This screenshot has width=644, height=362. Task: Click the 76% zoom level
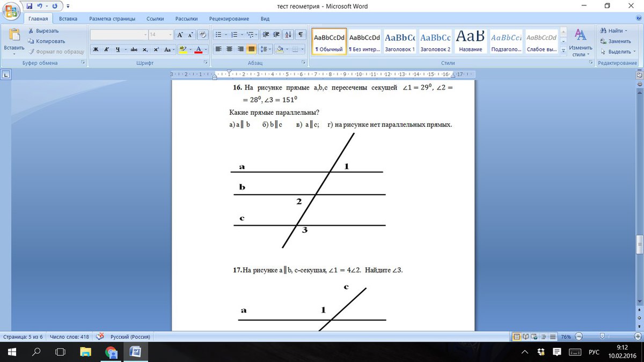pos(566,337)
